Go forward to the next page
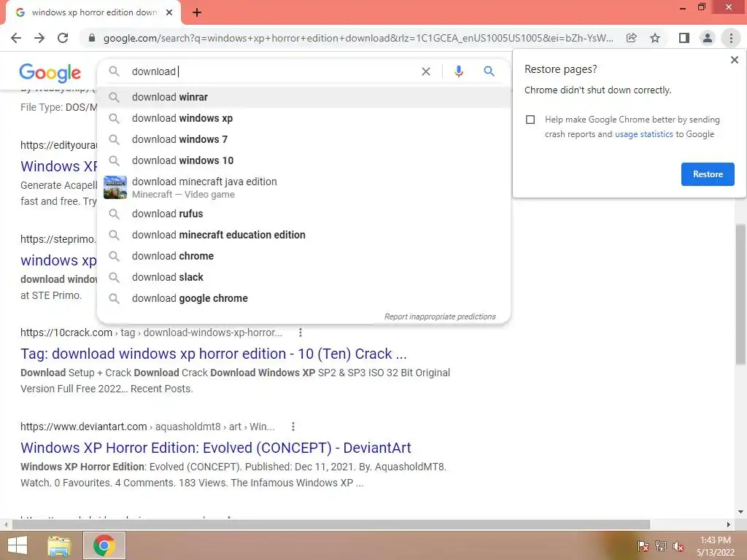Image resolution: width=747 pixels, height=560 pixels. (x=39, y=38)
